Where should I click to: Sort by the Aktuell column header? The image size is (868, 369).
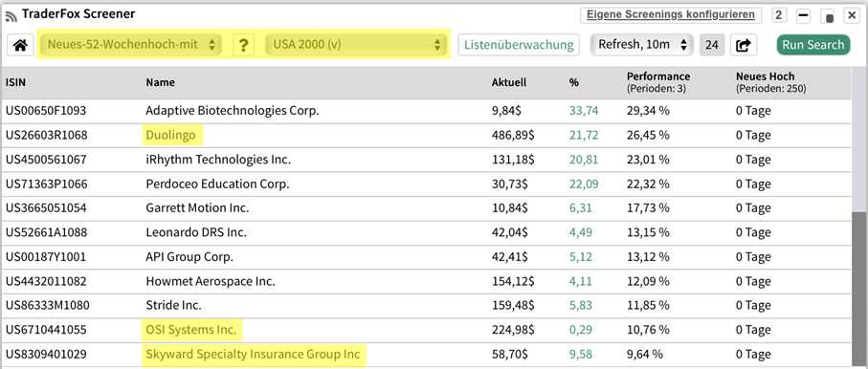(509, 82)
